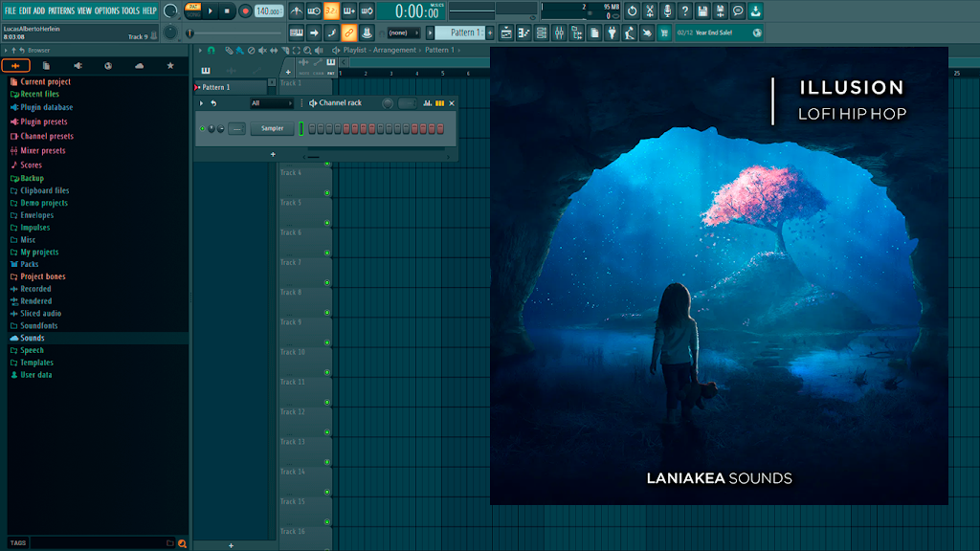Open the channel rack 'All' filter dropdown

click(271, 103)
